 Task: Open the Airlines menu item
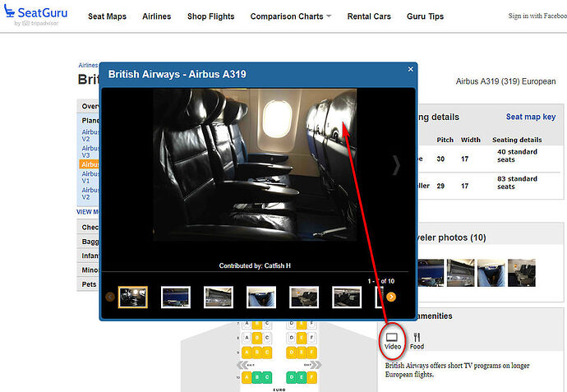157,16
